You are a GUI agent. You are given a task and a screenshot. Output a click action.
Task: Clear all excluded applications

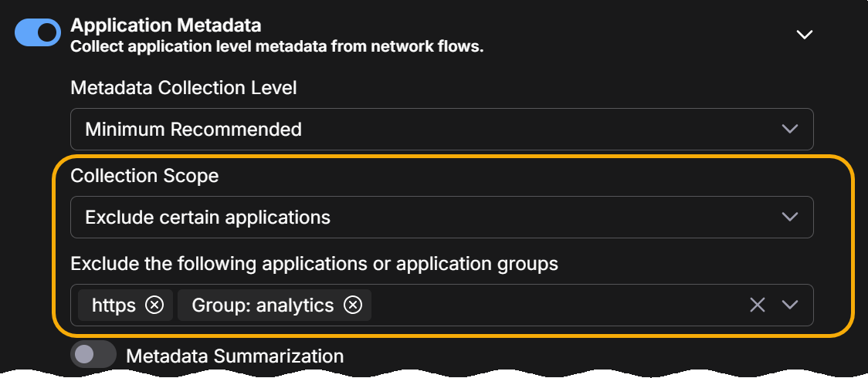click(x=758, y=305)
